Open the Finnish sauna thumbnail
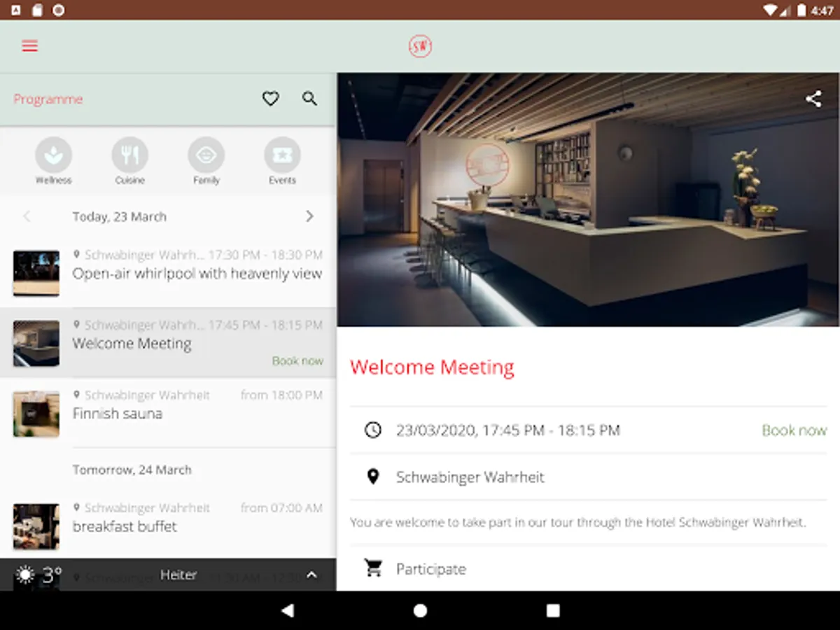The width and height of the screenshot is (840, 630). (36, 414)
